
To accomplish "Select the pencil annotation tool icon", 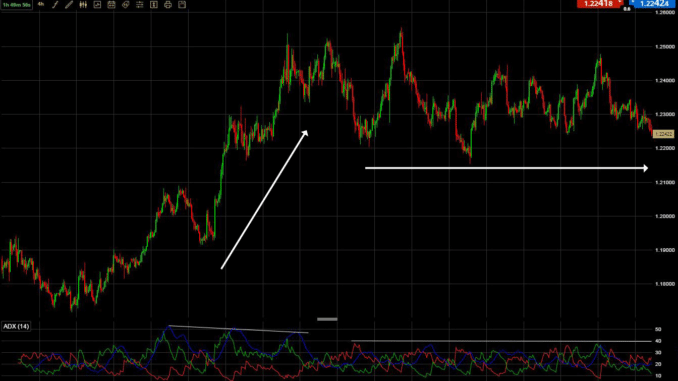I will (69, 5).
